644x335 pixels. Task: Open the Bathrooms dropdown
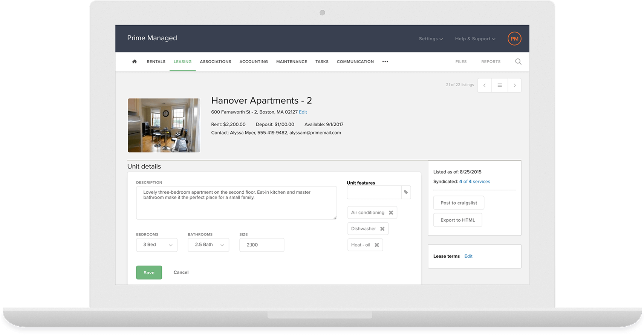coord(208,245)
